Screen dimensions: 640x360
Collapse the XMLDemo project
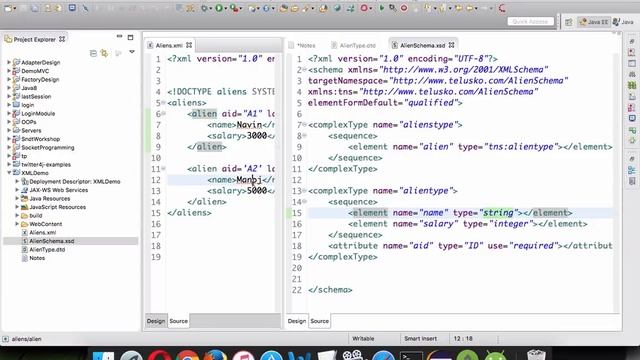[x=9, y=173]
